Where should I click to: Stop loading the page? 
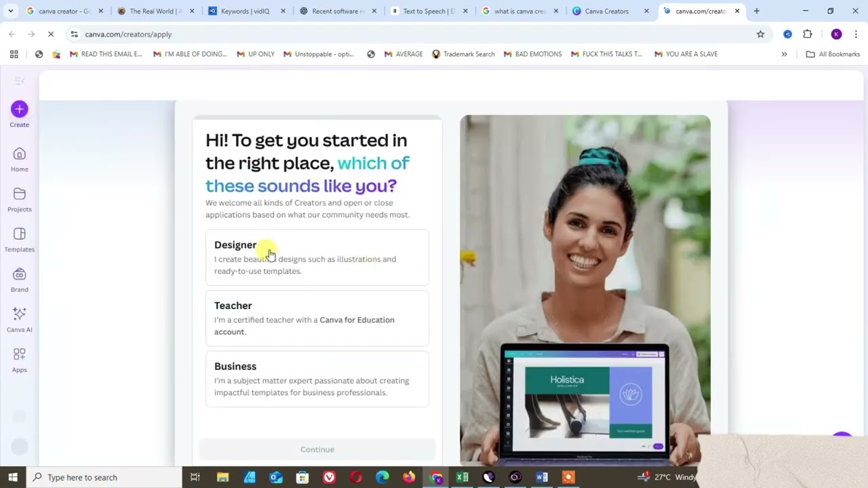click(51, 34)
